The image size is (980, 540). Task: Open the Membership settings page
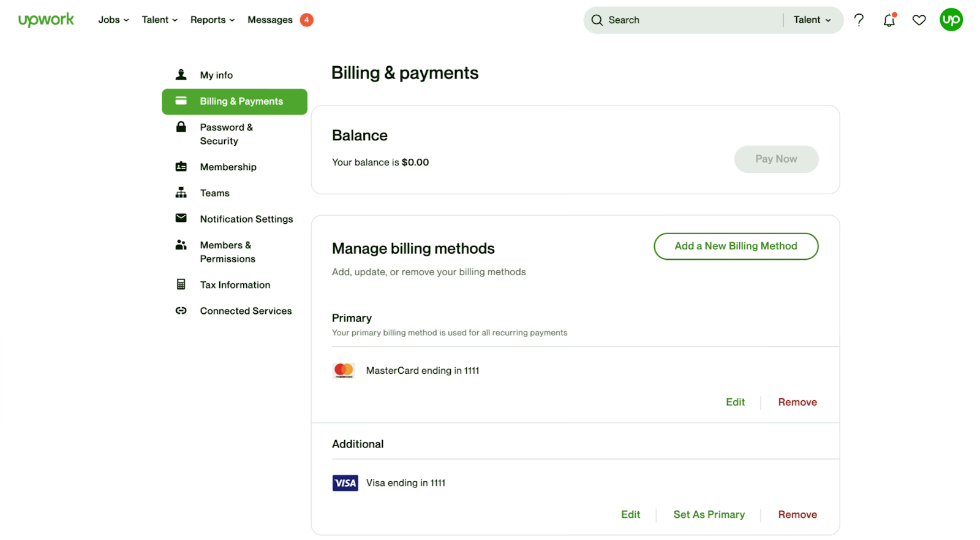[x=228, y=167]
